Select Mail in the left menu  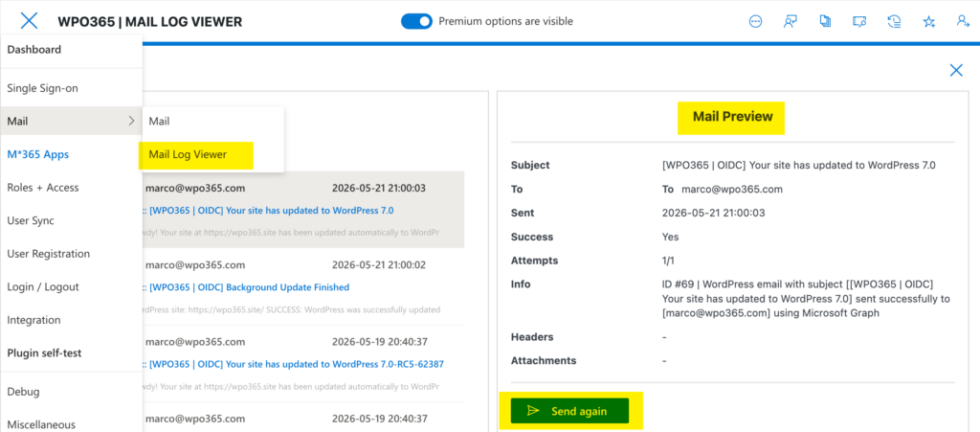click(71, 121)
